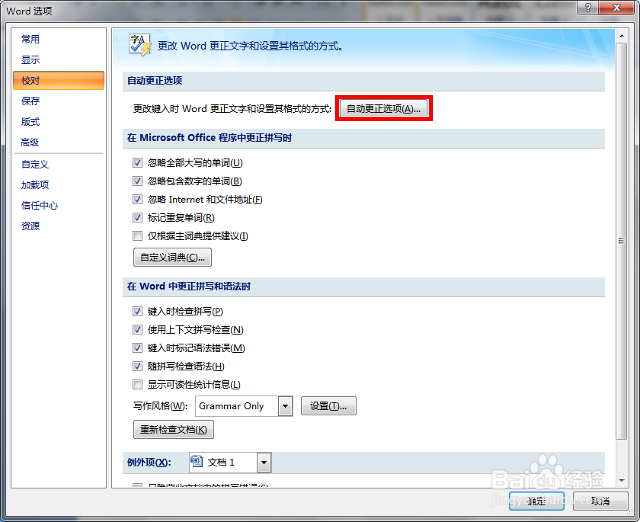640x522 pixels.
Task: Toggle 使用上下文拼写检查 option
Action: click(137, 329)
